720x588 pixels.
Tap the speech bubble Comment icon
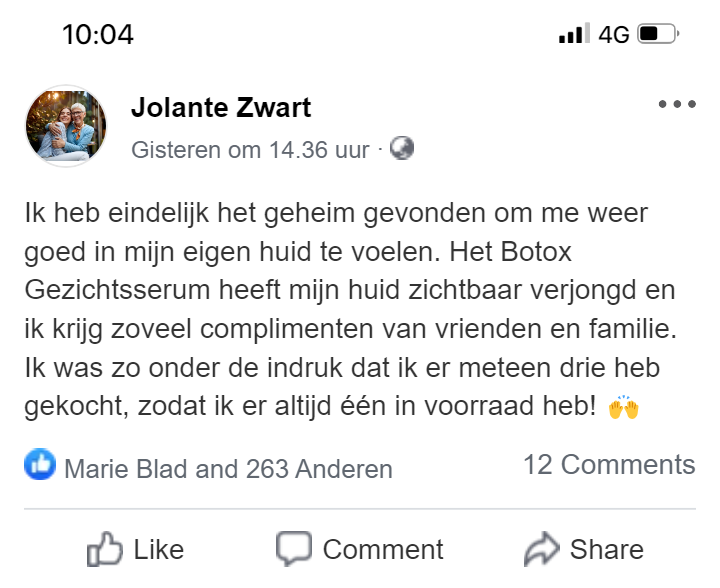point(294,548)
